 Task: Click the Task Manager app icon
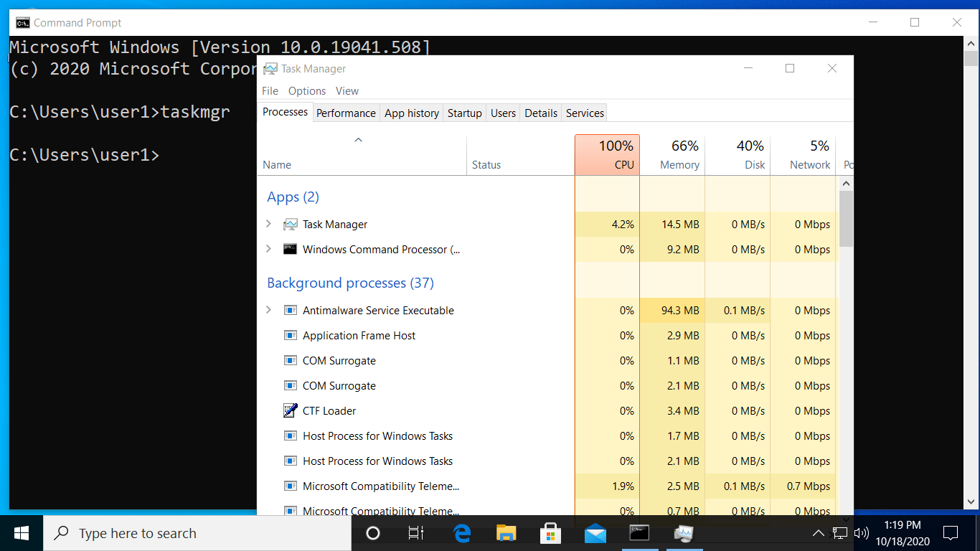[291, 224]
